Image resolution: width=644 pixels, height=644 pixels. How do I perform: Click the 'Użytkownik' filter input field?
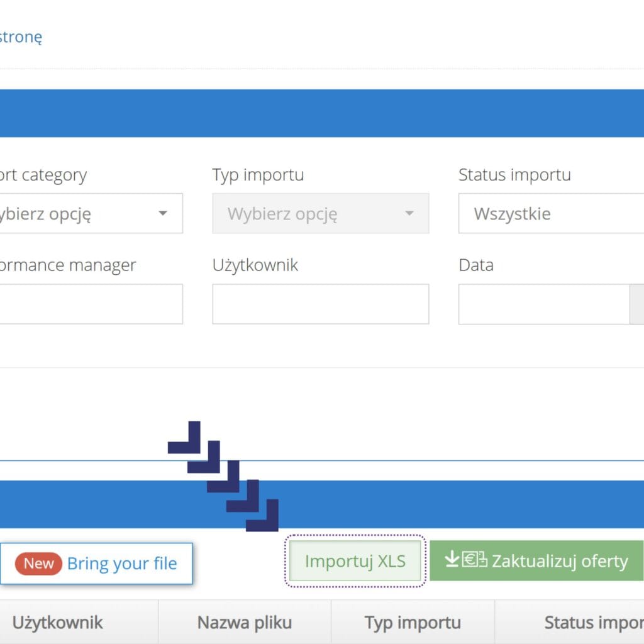320,304
